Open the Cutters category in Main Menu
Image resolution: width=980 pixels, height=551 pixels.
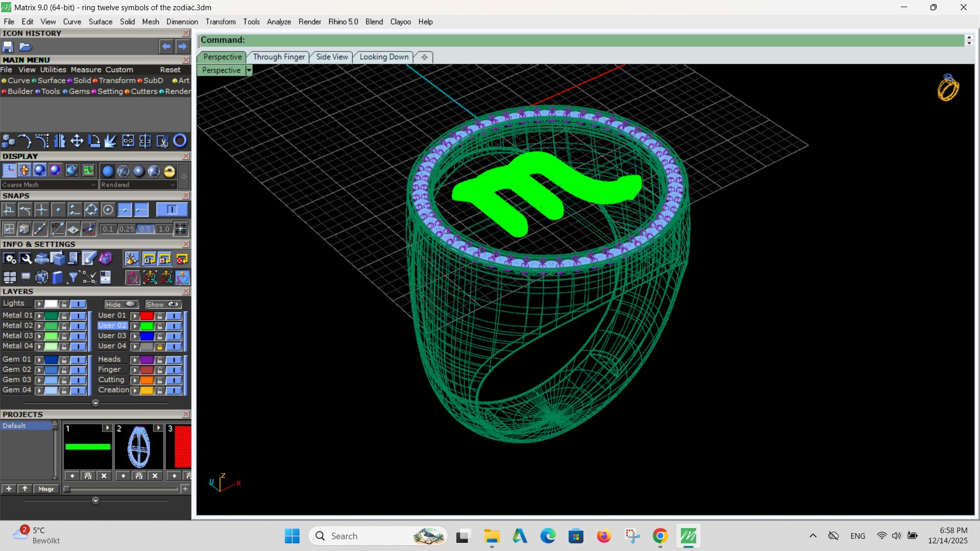141,91
